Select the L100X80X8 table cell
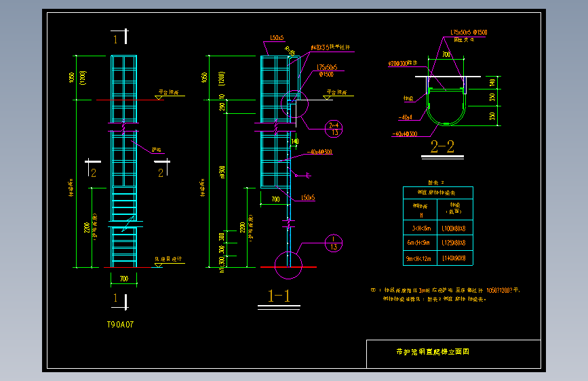The width and height of the screenshot is (588, 381). coord(453,228)
